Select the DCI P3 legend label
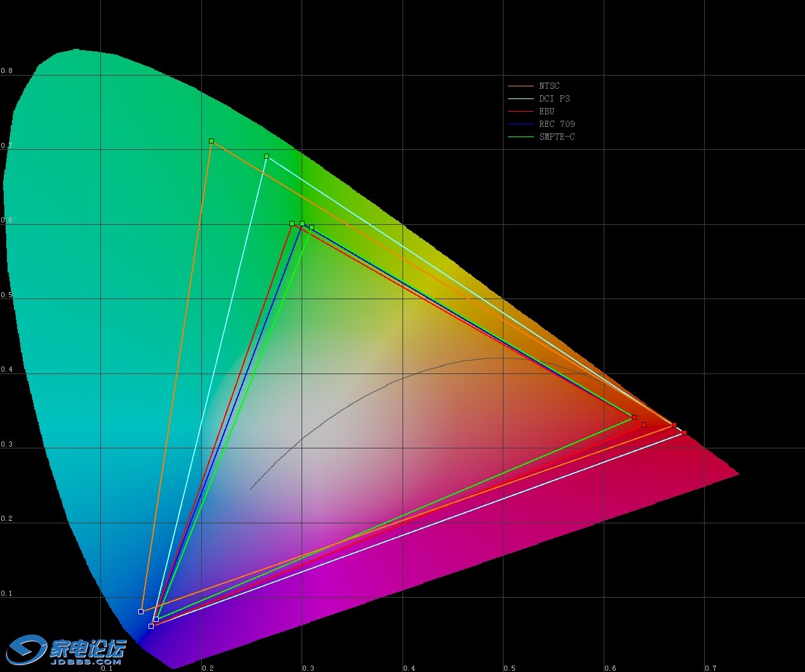 point(554,98)
